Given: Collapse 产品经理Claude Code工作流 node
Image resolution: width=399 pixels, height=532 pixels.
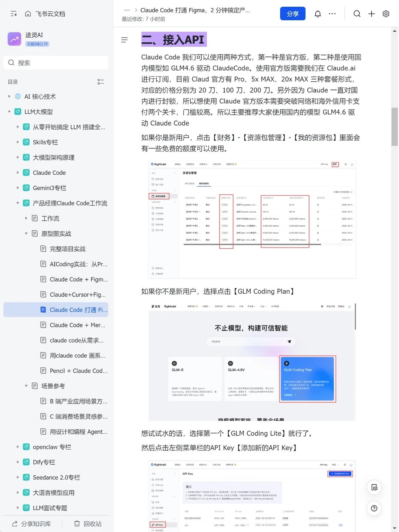Looking at the screenshot, I should click(x=18, y=203).
